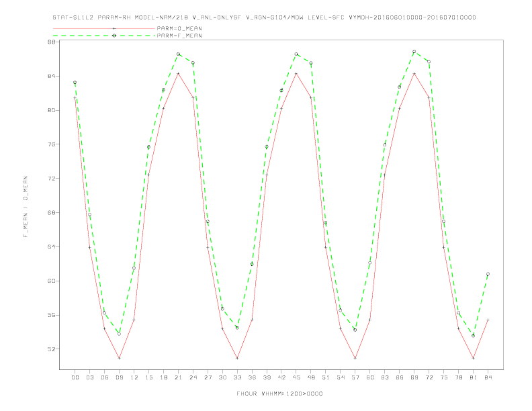Click the y-axis tick label 88
This screenshot has width=532, height=411.
pyautogui.click(x=52, y=42)
